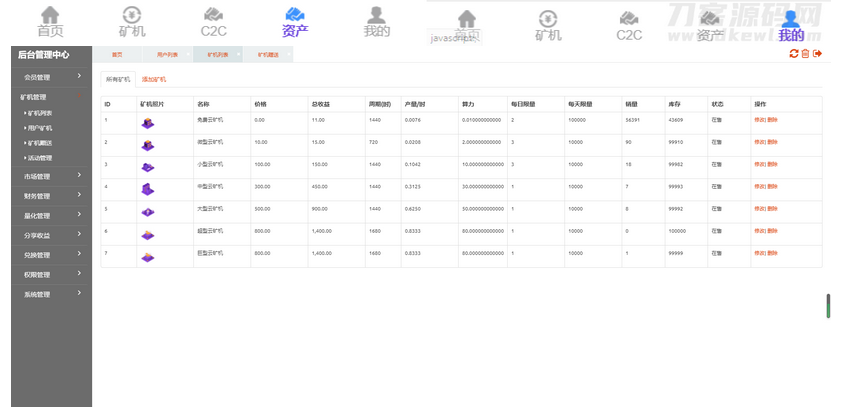The width and height of the screenshot is (841, 407).
Task: Open 活动管理 in the sidebar submenu
Action: (40, 157)
